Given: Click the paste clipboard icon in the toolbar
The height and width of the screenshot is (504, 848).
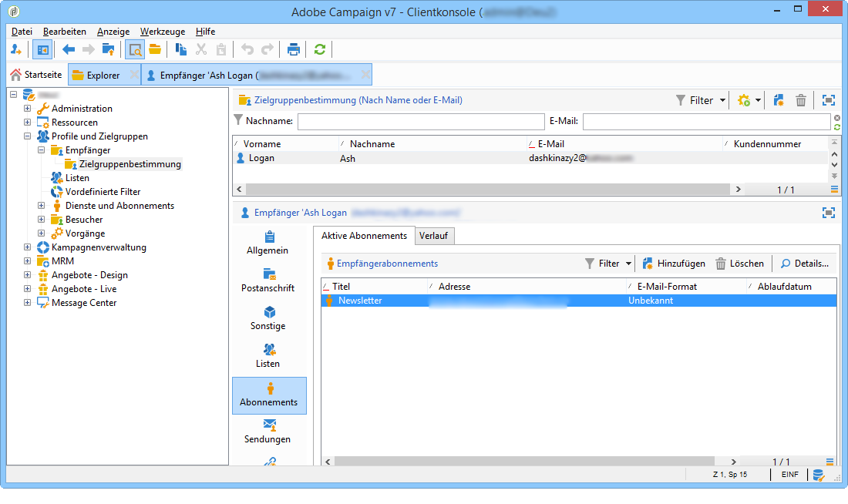Looking at the screenshot, I should coord(221,50).
